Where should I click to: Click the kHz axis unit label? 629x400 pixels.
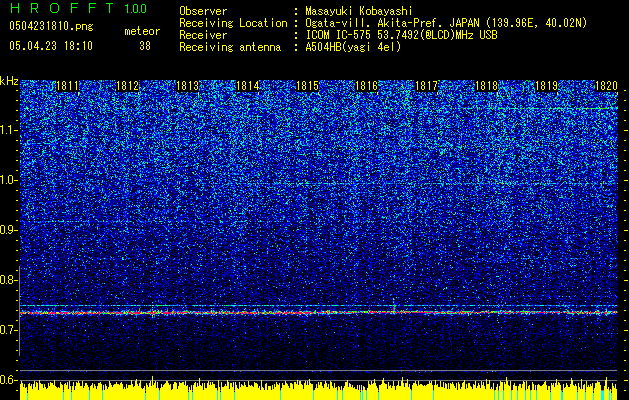click(x=9, y=81)
